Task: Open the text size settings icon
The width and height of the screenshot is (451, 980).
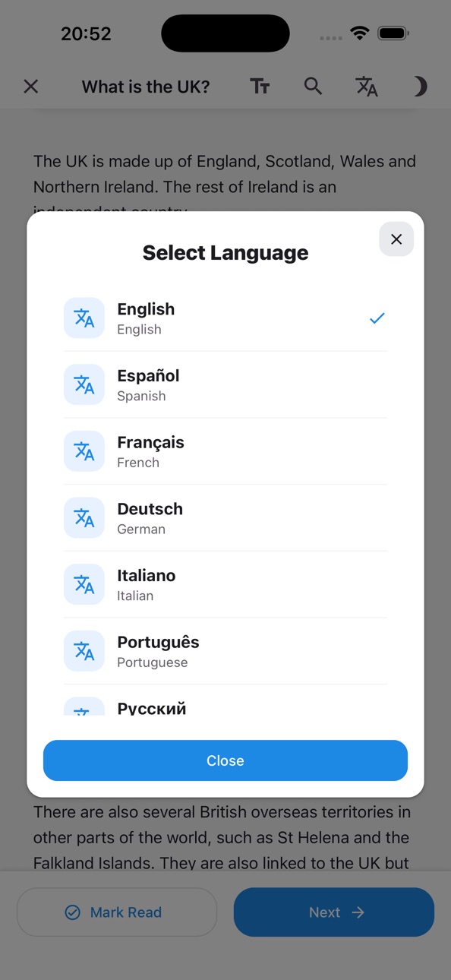Action: tap(260, 87)
